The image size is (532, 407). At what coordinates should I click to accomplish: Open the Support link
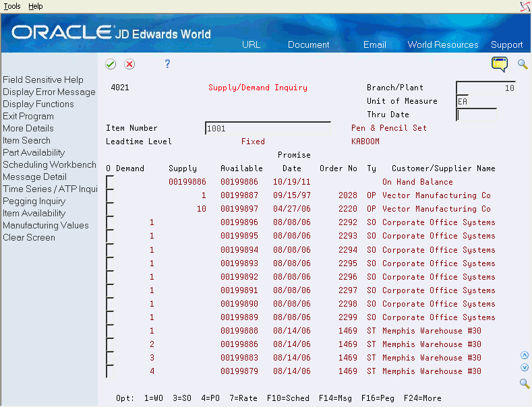pos(506,44)
